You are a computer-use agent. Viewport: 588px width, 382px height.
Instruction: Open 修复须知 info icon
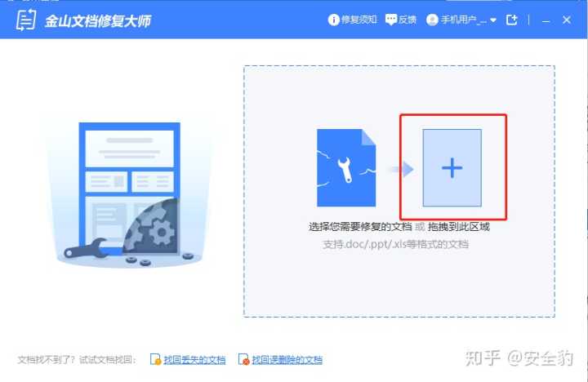pos(333,20)
